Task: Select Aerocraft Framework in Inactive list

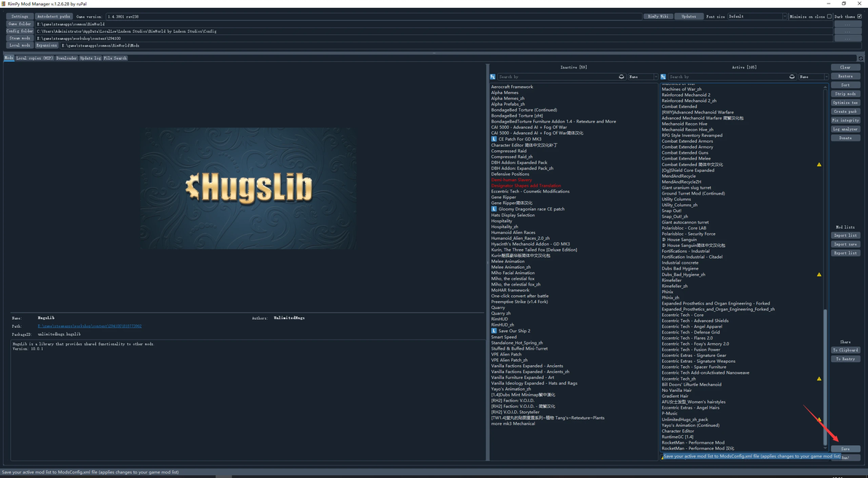Action: coord(512,87)
